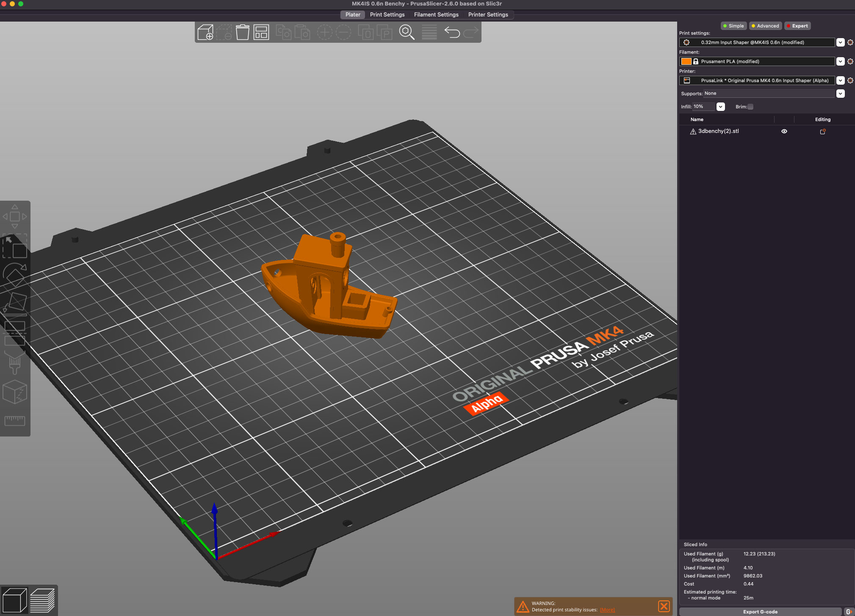855x616 pixels.
Task: Expand the Supports dropdown
Action: [841, 94]
